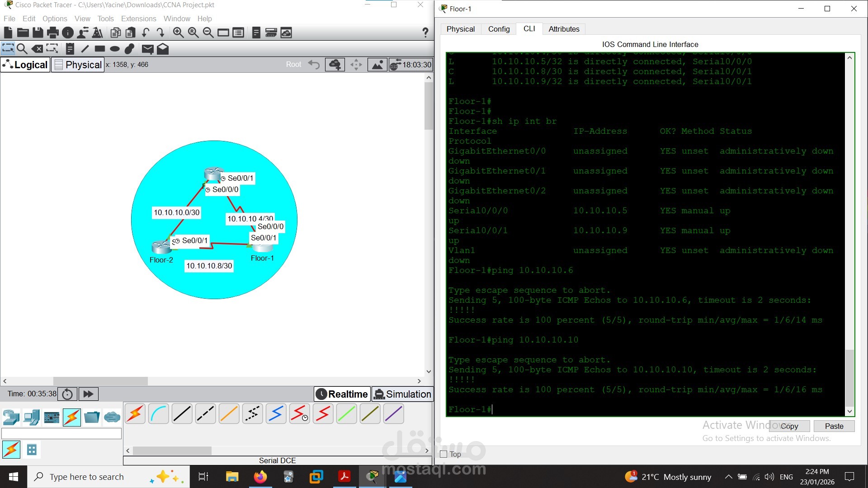Enable the Top checkbox
The height and width of the screenshot is (488, 868).
(x=444, y=454)
